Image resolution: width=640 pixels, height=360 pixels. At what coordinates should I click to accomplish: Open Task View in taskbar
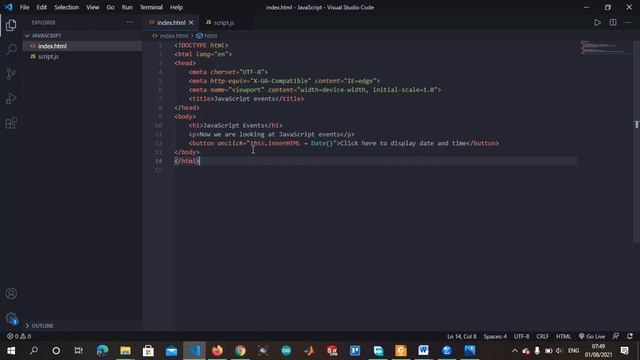pyautogui.click(x=78, y=351)
